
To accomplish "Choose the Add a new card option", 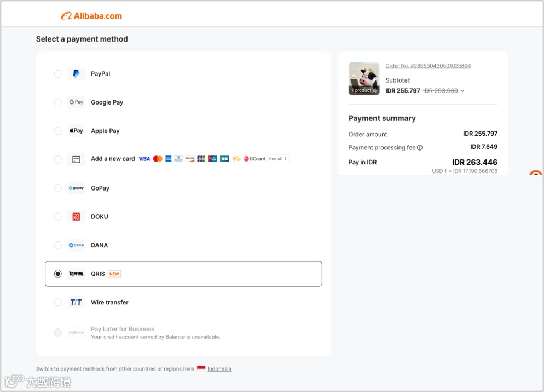I will click(x=113, y=159).
